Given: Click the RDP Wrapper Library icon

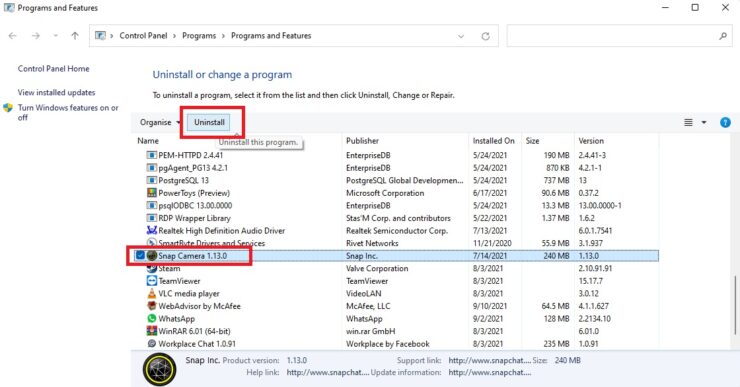Looking at the screenshot, I should tap(151, 218).
